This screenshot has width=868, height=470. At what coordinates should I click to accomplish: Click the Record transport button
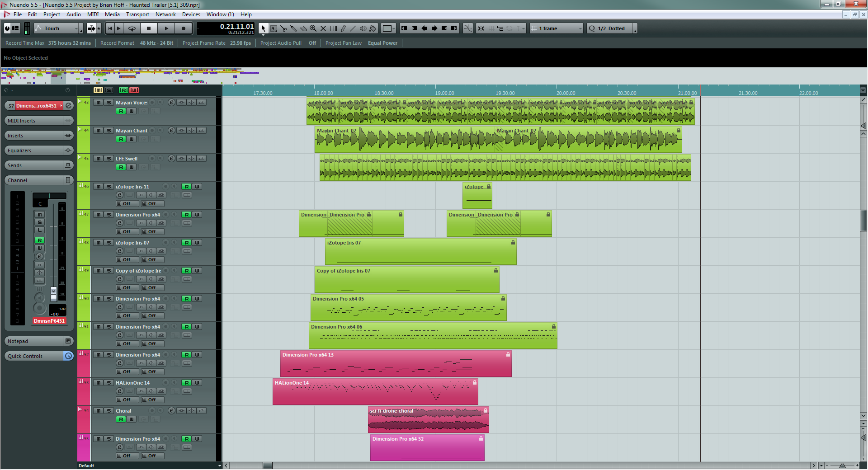point(184,28)
